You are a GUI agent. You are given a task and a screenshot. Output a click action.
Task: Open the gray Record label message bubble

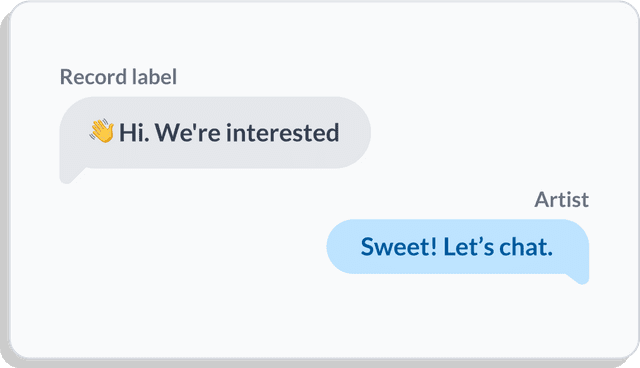click(215, 133)
